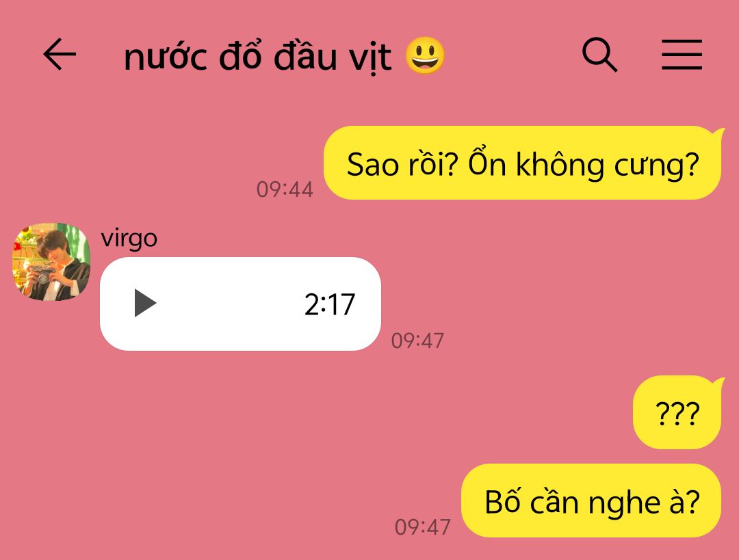Screen dimensions: 739x560
Task: Select the ??? message bubble
Action: point(677,412)
